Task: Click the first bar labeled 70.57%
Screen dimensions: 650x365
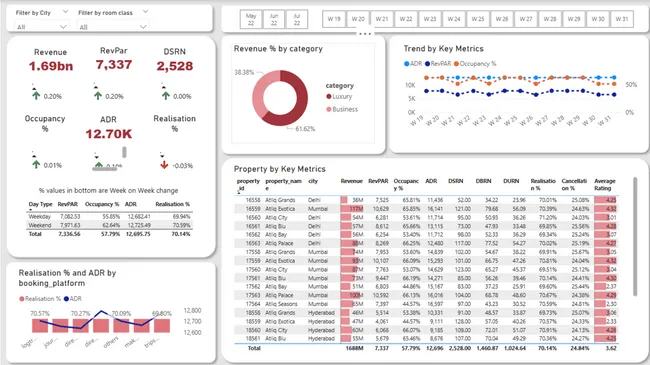Action: coord(40,326)
